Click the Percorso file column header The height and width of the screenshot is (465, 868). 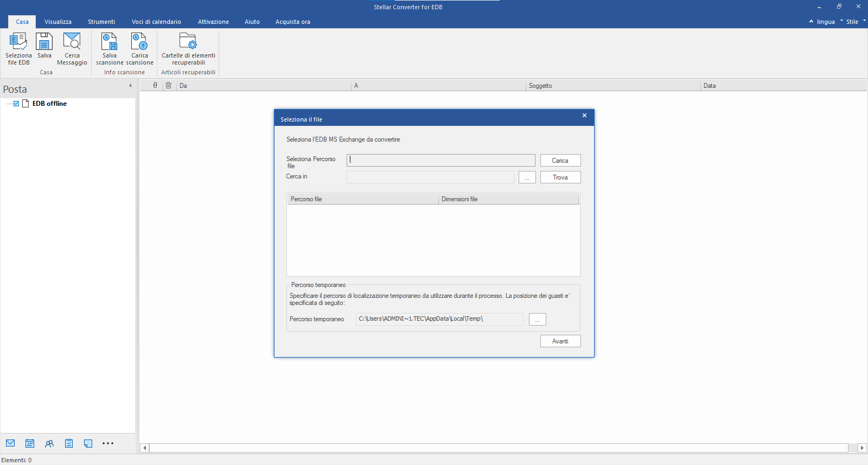(363, 199)
